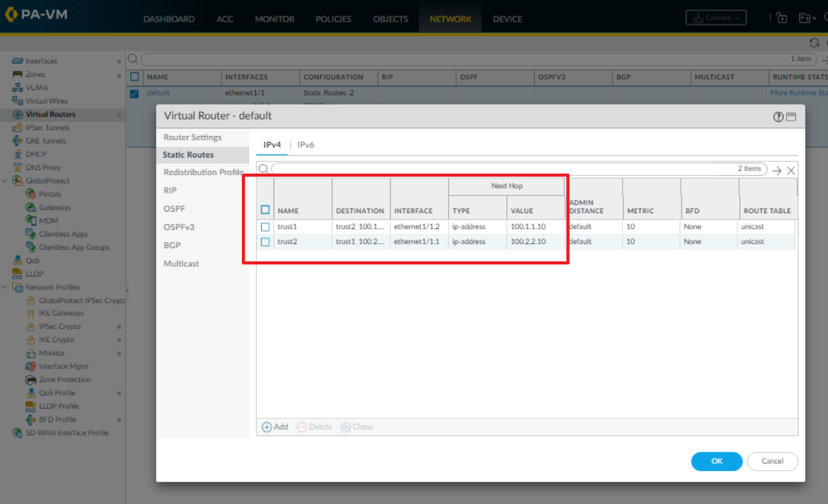Image resolution: width=828 pixels, height=504 pixels.
Task: Open the default virtual router link
Action: pyautogui.click(x=158, y=93)
